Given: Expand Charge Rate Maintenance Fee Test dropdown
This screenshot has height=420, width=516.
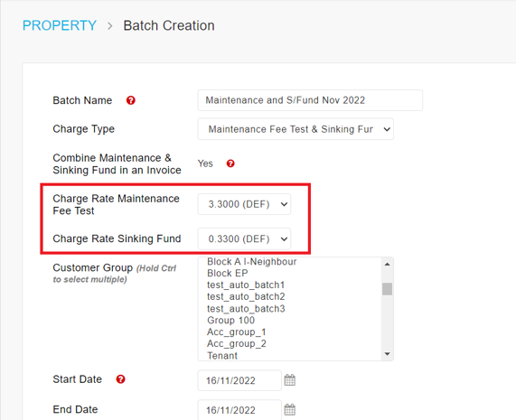Looking at the screenshot, I should 244,204.
